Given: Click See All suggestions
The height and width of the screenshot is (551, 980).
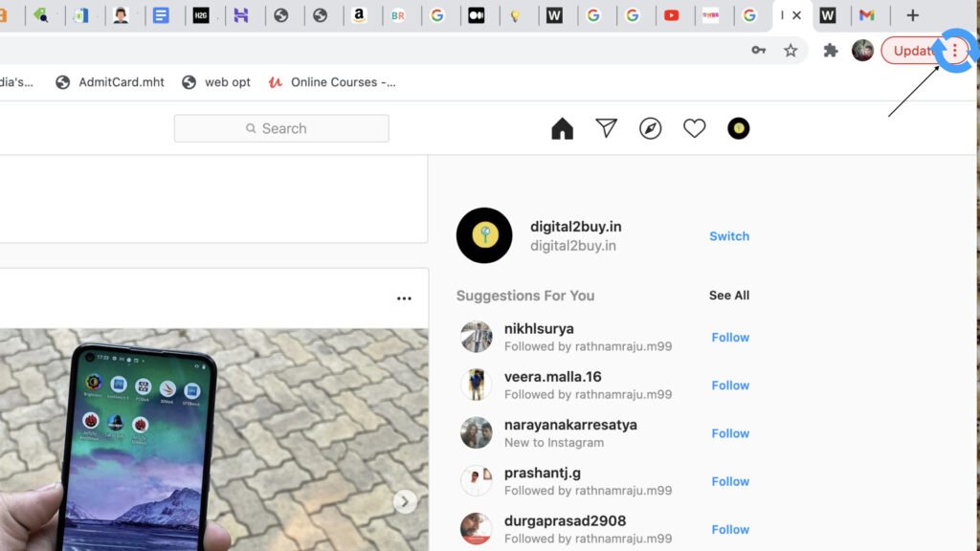Looking at the screenshot, I should pos(728,296).
